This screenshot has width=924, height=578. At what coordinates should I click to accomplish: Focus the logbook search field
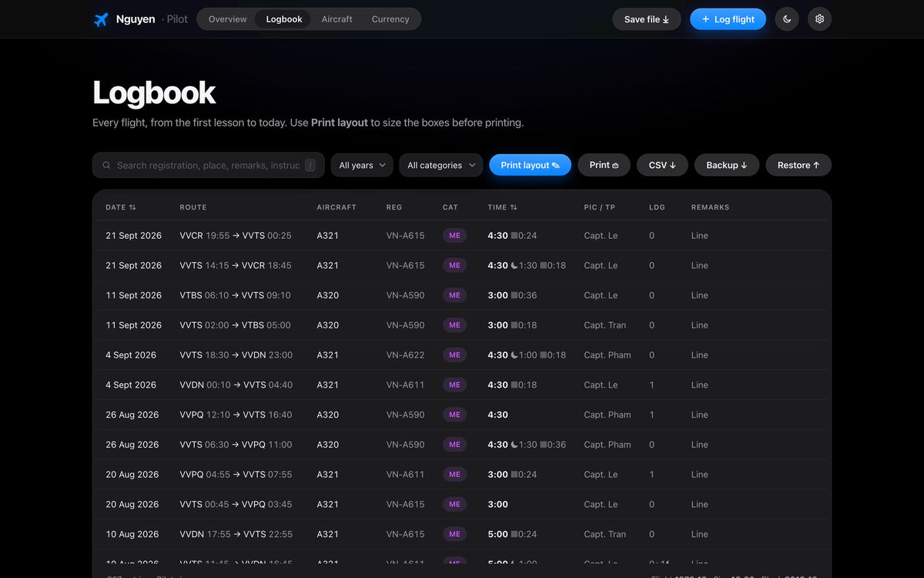(x=209, y=165)
